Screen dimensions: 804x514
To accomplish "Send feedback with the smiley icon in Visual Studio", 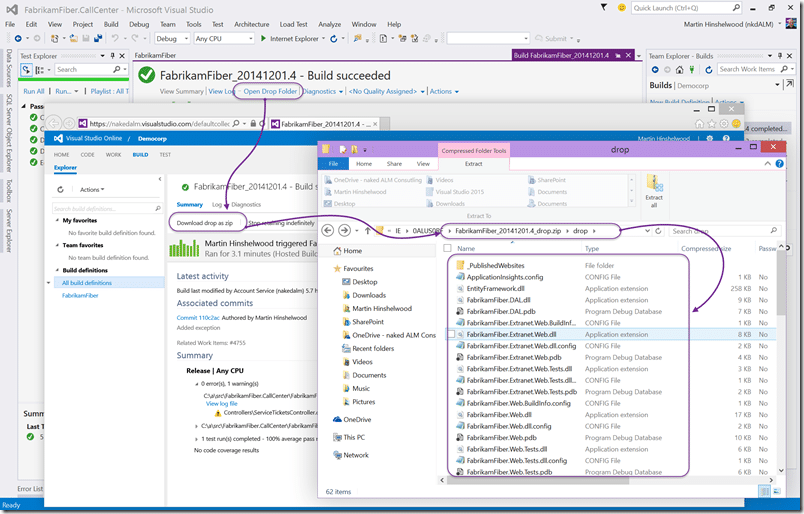I will (621, 7).
